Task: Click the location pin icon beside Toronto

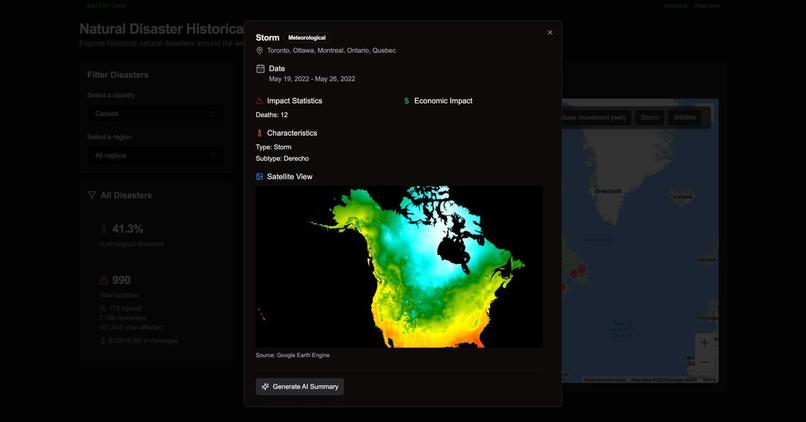Action: [260, 50]
